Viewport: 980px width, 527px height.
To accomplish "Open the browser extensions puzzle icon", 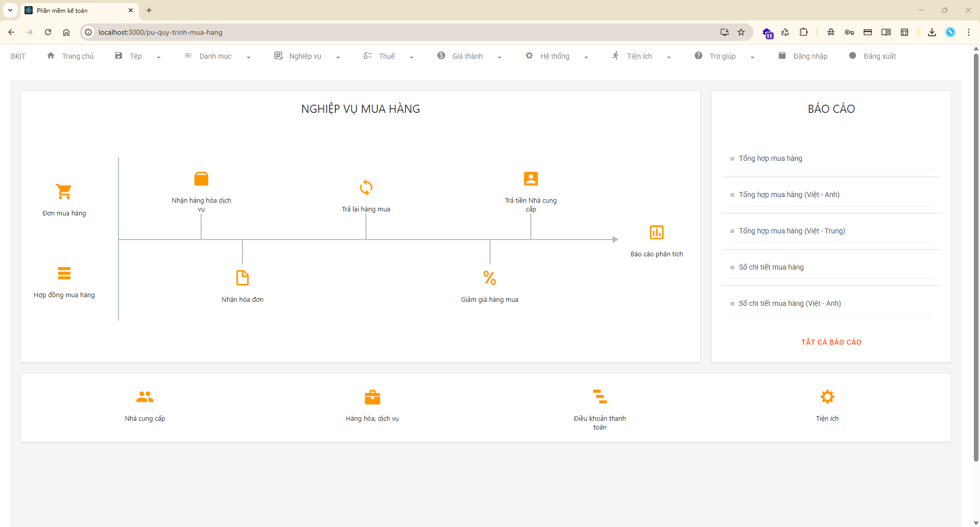I will point(803,32).
